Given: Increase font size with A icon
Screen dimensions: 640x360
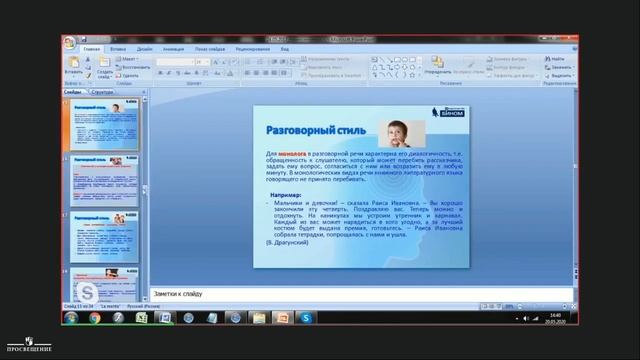Looking at the screenshot, I should pyautogui.click(x=216, y=62).
